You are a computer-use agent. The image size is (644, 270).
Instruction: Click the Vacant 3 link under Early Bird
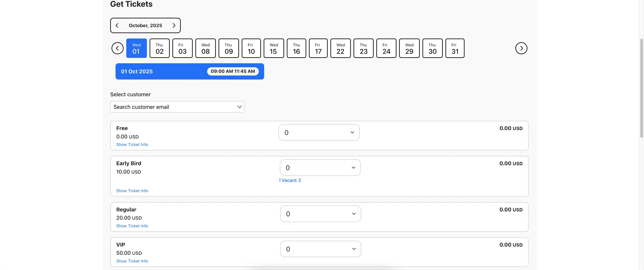(x=290, y=180)
